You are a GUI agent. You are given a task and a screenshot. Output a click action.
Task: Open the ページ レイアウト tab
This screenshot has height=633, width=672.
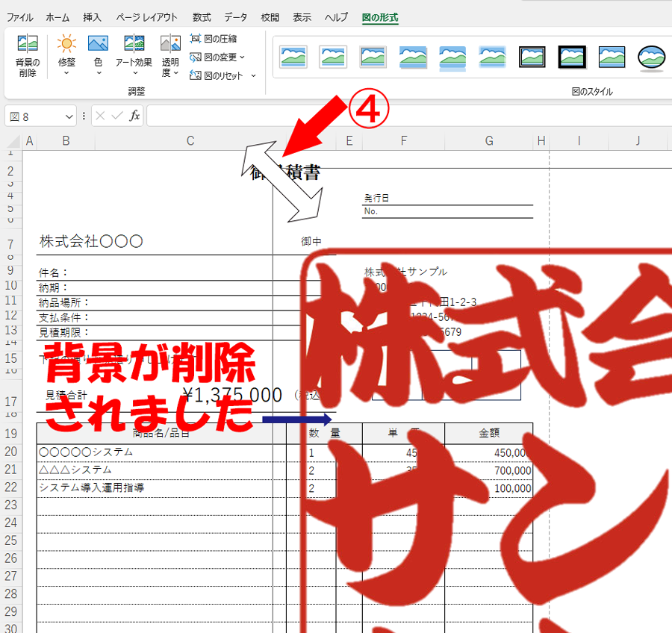[146, 17]
